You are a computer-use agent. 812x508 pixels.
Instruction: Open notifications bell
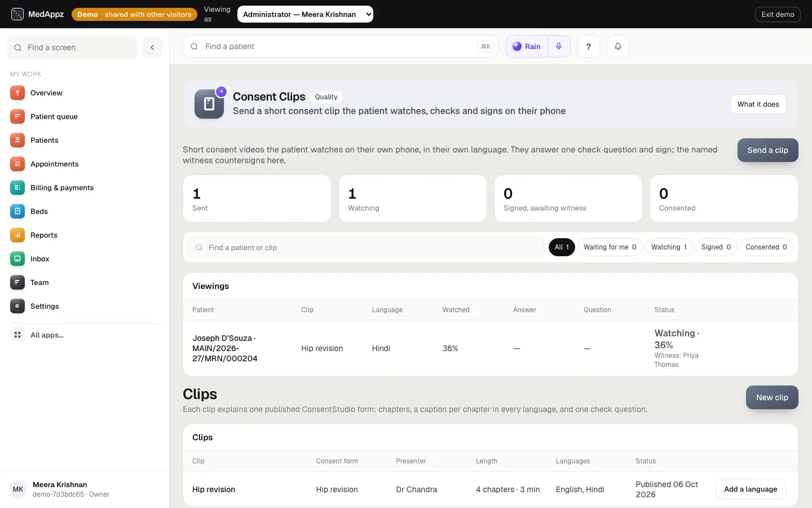click(x=618, y=46)
